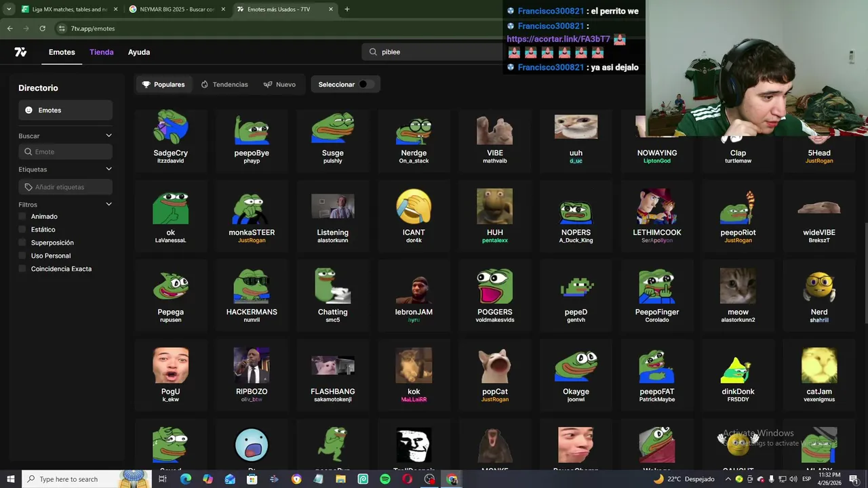
Task: Select the dinkDonk emote
Action: point(738,375)
